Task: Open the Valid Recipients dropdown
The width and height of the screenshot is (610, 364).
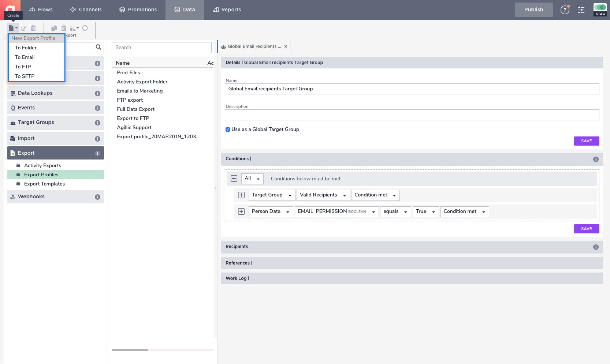Action: tap(323, 195)
